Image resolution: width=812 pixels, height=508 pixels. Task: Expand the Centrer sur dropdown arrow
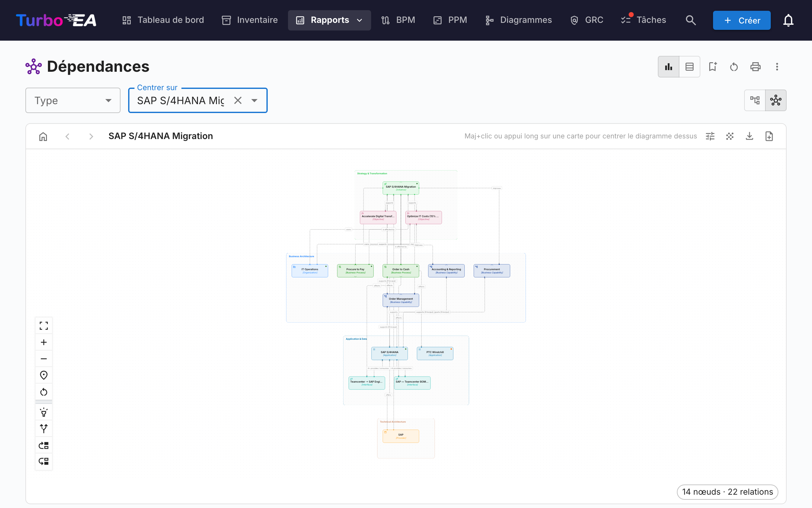(254, 100)
